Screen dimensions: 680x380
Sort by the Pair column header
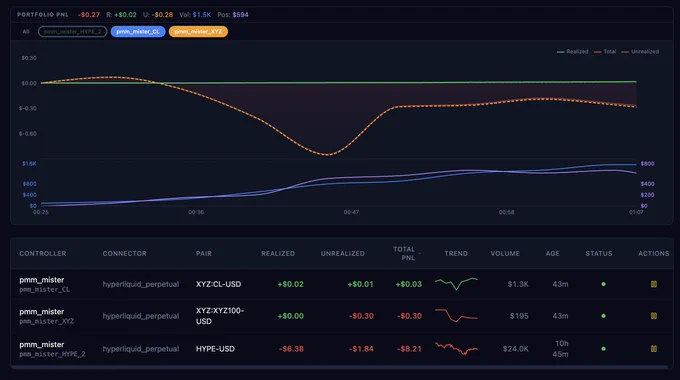[203, 253]
